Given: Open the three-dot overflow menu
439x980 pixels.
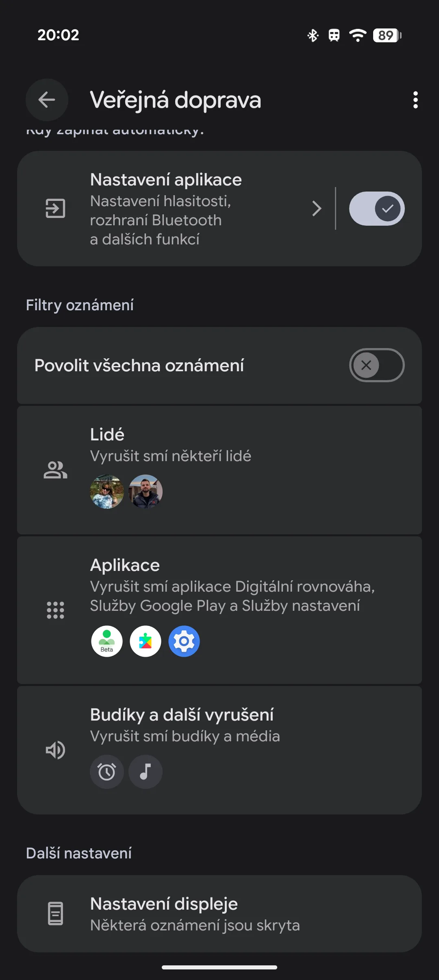Looking at the screenshot, I should (x=415, y=100).
